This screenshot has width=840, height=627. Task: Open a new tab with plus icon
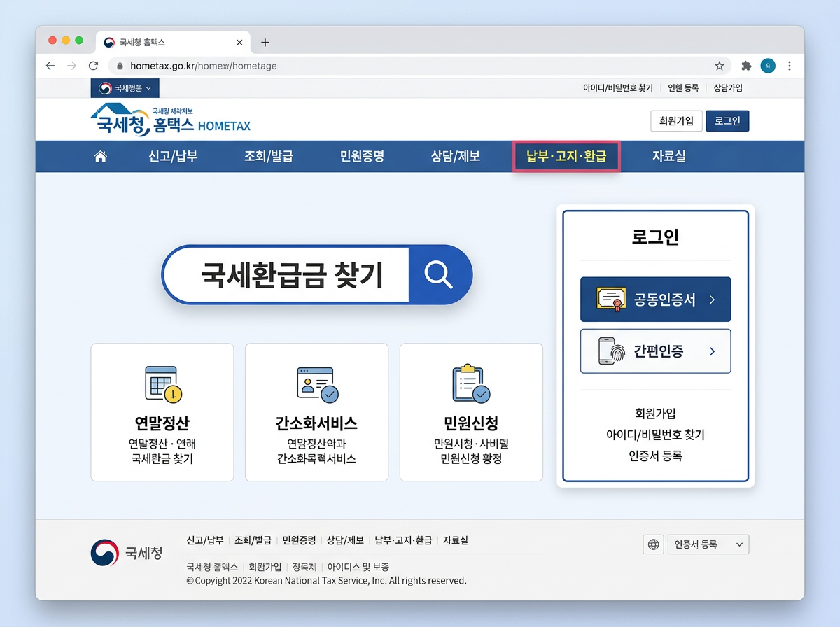[265, 43]
